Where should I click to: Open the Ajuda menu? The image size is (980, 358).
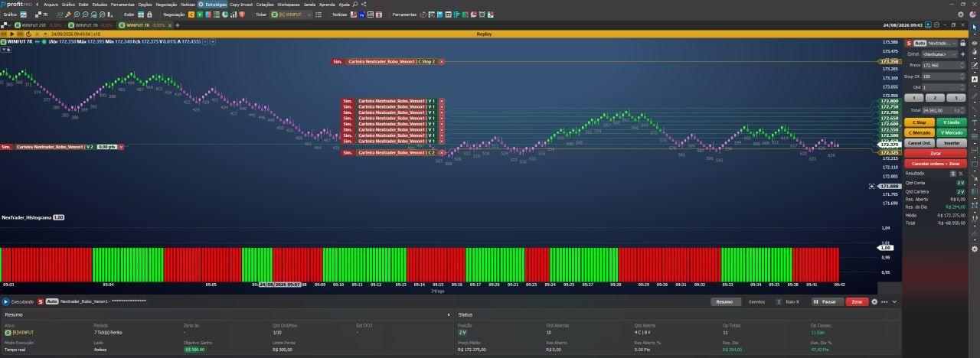(x=345, y=5)
